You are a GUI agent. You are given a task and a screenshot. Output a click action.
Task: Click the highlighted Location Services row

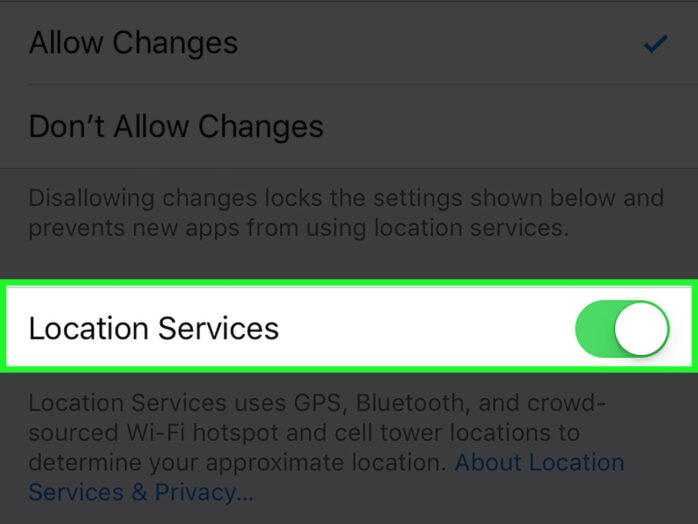click(x=349, y=327)
